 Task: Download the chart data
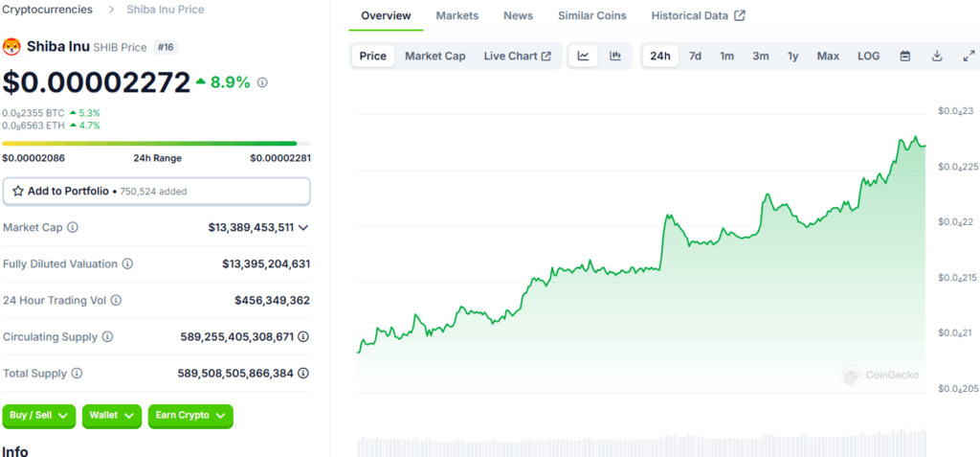[936, 57]
